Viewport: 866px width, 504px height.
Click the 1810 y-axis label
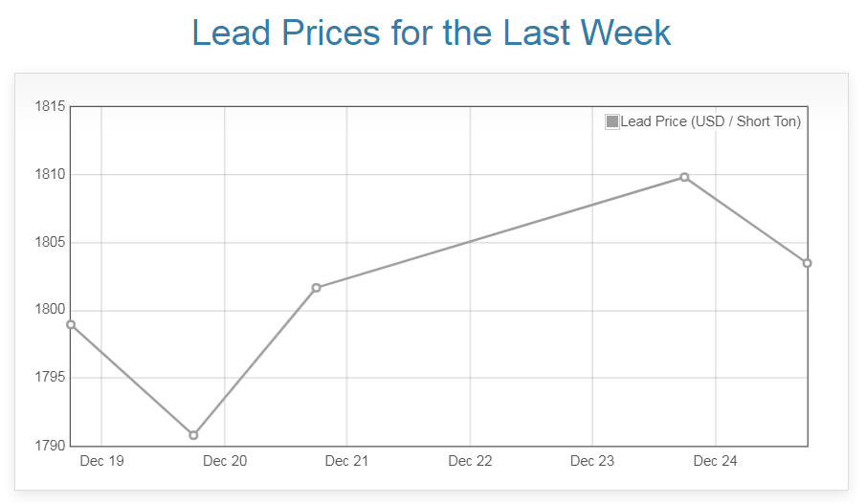50,174
